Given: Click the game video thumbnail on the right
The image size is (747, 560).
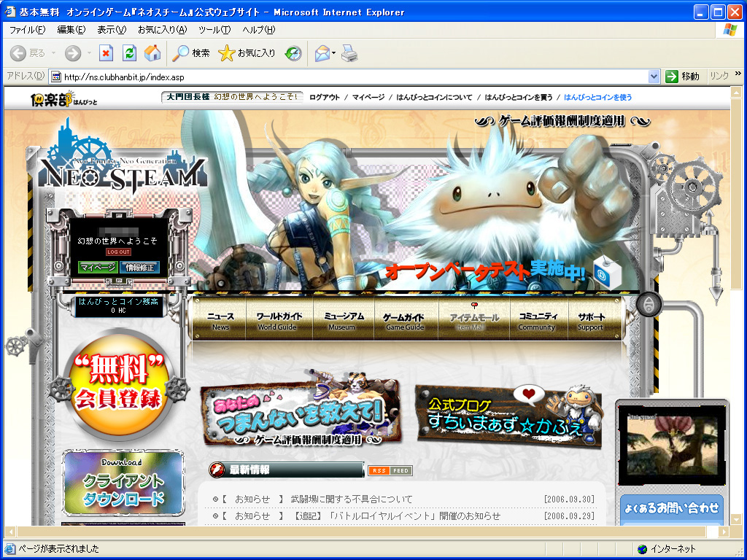Looking at the screenshot, I should click(672, 446).
